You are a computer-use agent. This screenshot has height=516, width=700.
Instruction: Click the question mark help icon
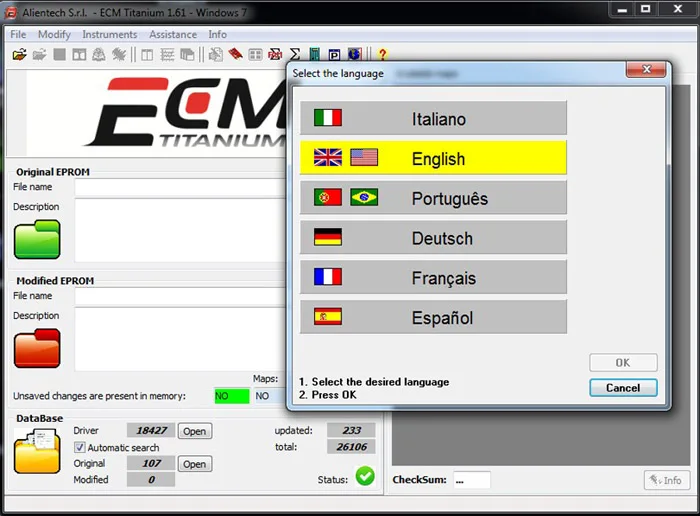tap(382, 54)
